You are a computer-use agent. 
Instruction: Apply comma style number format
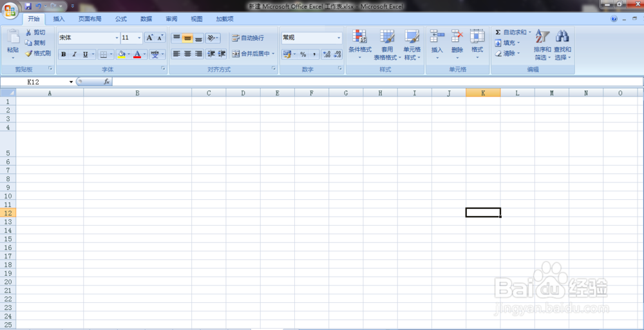pos(314,54)
